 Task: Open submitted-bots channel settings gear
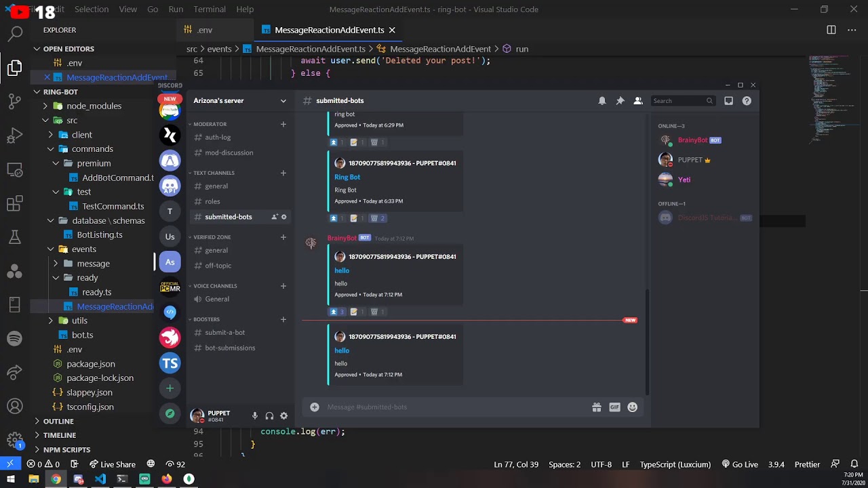[284, 217]
